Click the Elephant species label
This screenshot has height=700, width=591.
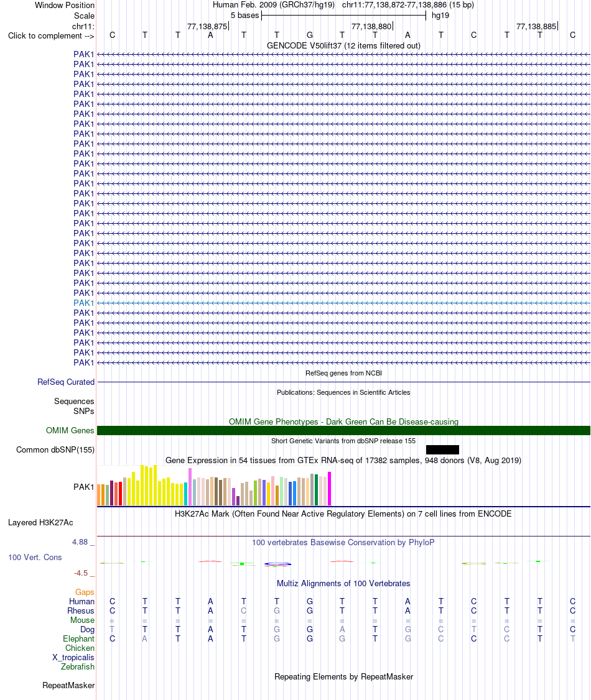tap(78, 639)
